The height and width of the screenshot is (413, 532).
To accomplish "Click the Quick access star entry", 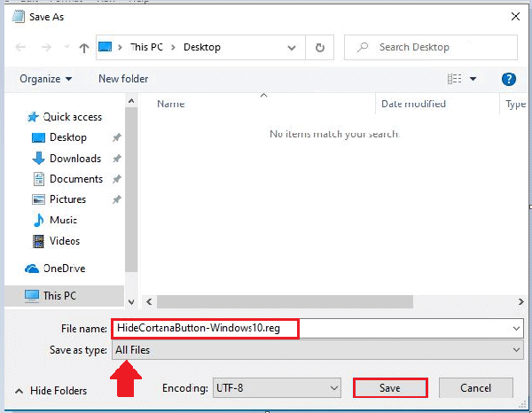I will 72,117.
